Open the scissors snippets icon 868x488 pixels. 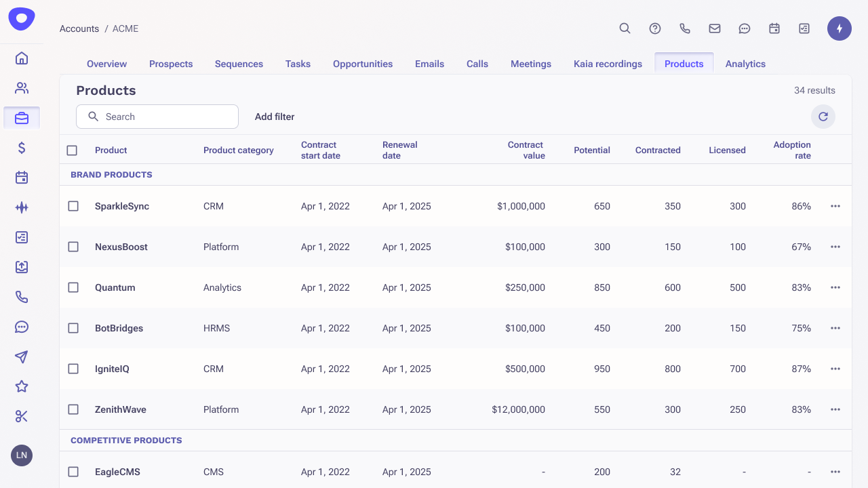tap(21, 417)
